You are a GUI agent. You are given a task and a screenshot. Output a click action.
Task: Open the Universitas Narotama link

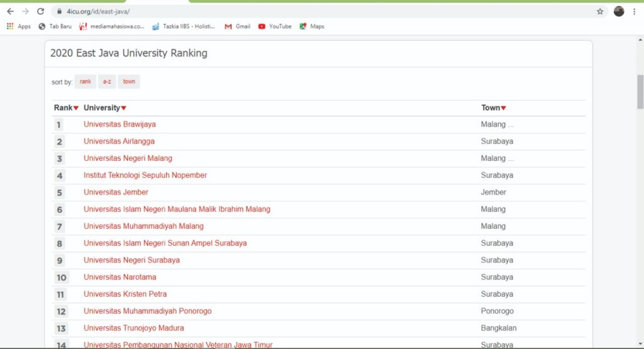pos(120,277)
